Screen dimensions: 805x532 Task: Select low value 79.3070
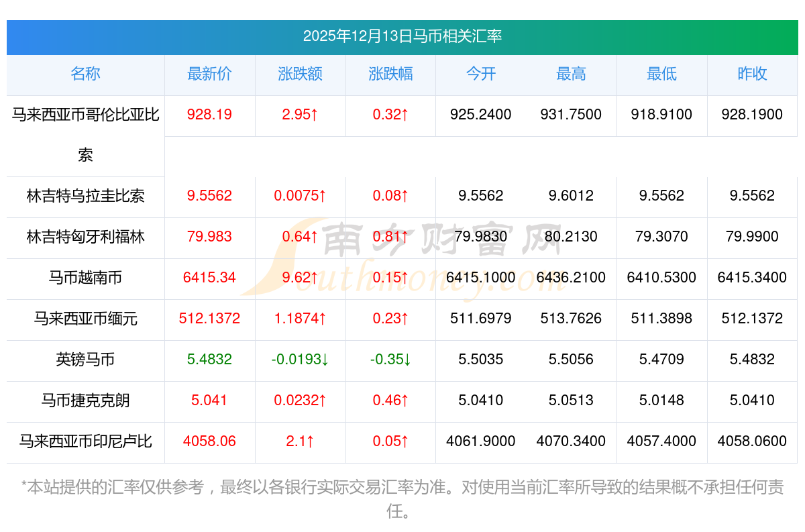click(661, 237)
